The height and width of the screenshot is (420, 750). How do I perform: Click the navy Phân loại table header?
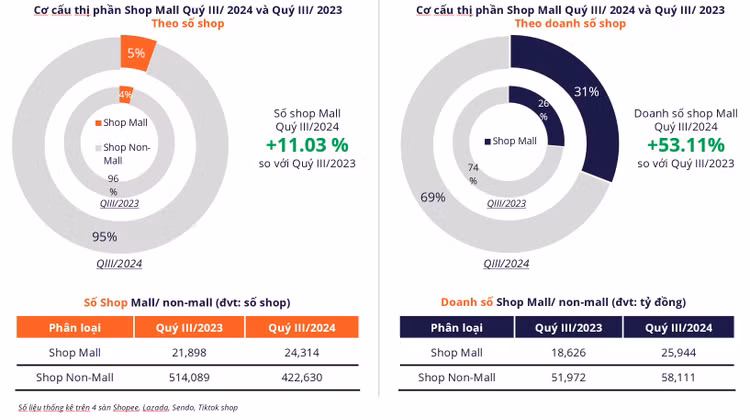coord(456,328)
